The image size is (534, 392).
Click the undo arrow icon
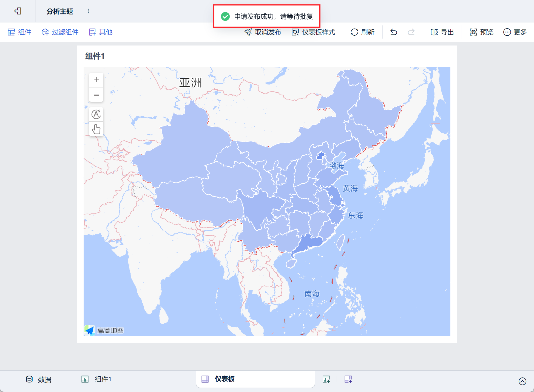(394, 32)
